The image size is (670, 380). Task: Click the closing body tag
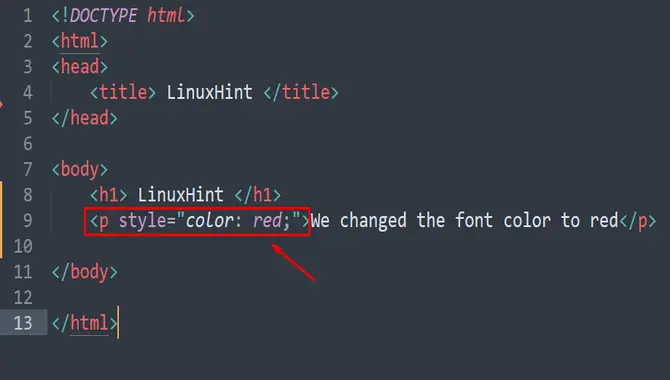85,272
